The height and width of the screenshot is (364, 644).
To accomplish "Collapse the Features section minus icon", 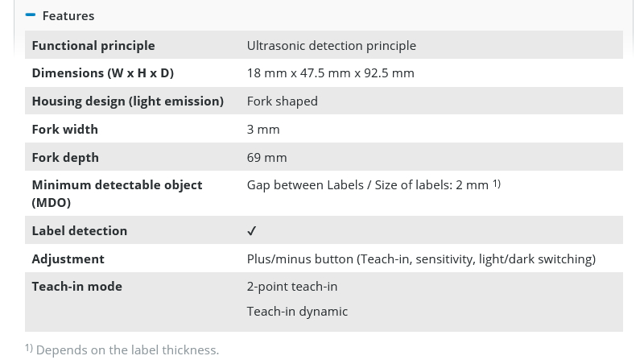I will pyautogui.click(x=31, y=14).
